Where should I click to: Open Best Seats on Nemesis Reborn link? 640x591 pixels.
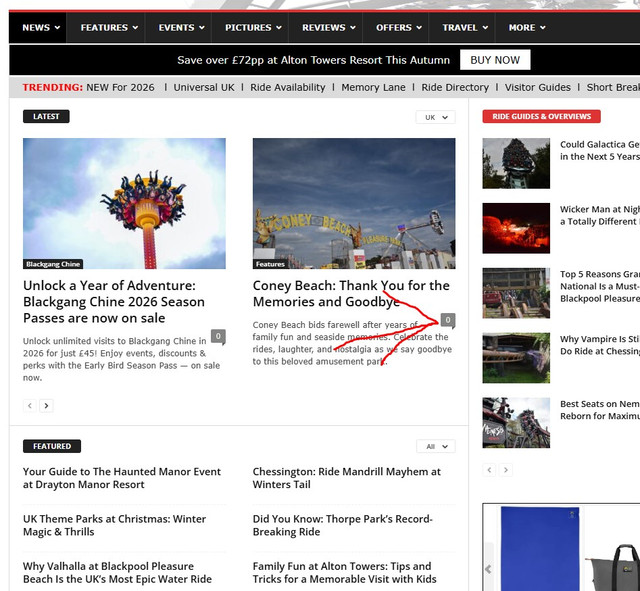click(600, 410)
